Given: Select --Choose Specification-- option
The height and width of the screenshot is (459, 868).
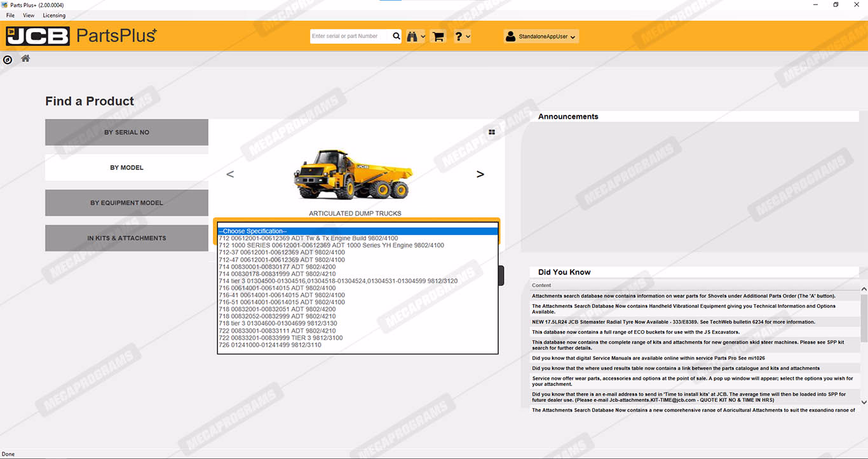Looking at the screenshot, I should coord(358,231).
